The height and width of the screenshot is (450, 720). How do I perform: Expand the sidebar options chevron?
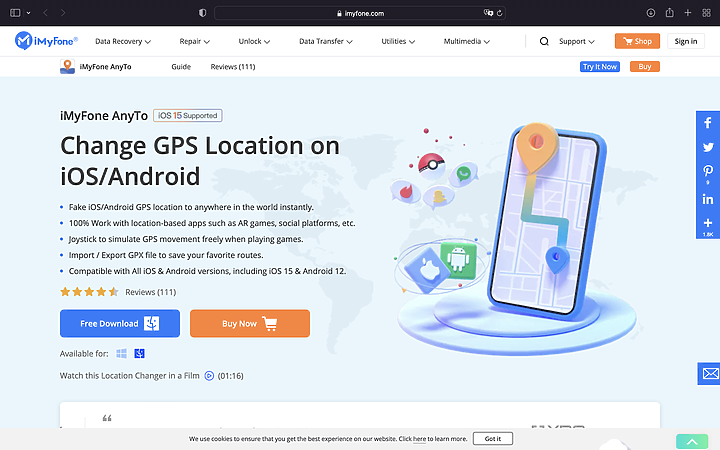pyautogui.click(x=28, y=13)
